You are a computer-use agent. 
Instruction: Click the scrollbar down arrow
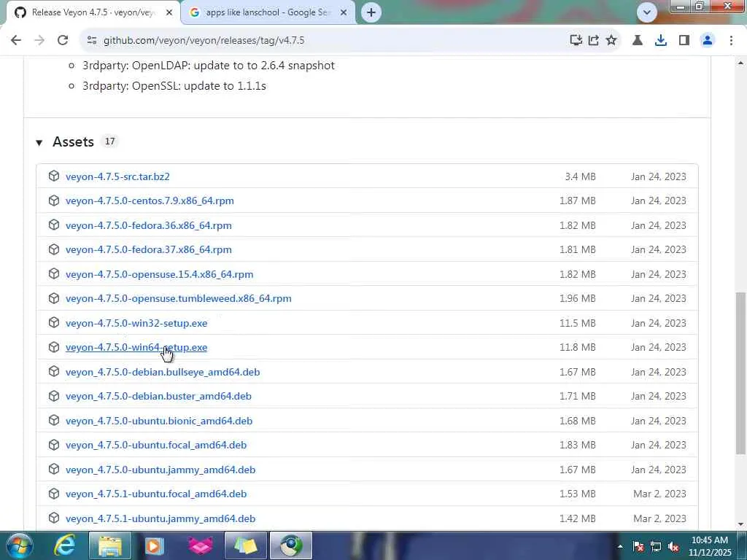[741, 524]
